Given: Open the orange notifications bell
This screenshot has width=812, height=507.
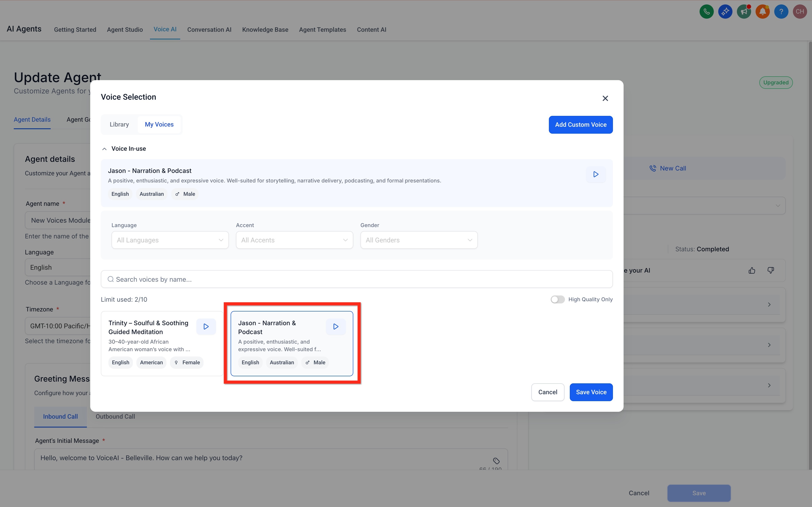Looking at the screenshot, I should [x=762, y=12].
